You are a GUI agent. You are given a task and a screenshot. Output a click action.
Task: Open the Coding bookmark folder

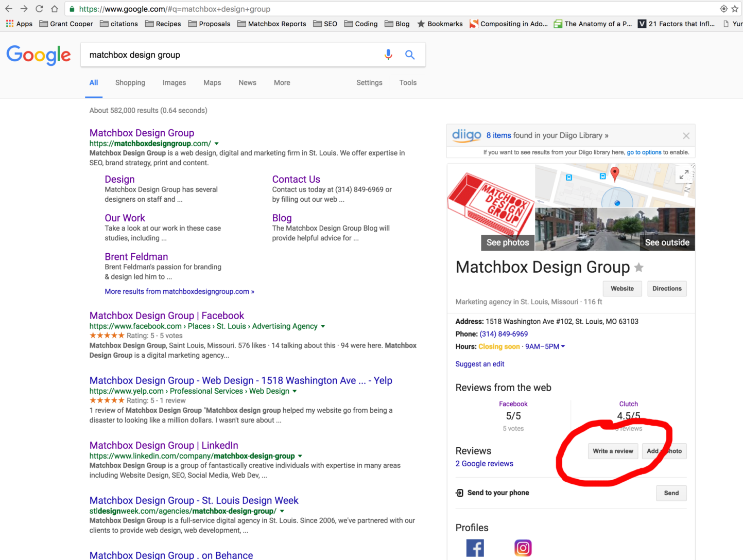click(361, 24)
